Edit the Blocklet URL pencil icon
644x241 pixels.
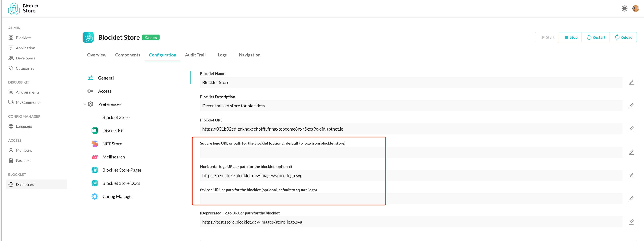631,129
